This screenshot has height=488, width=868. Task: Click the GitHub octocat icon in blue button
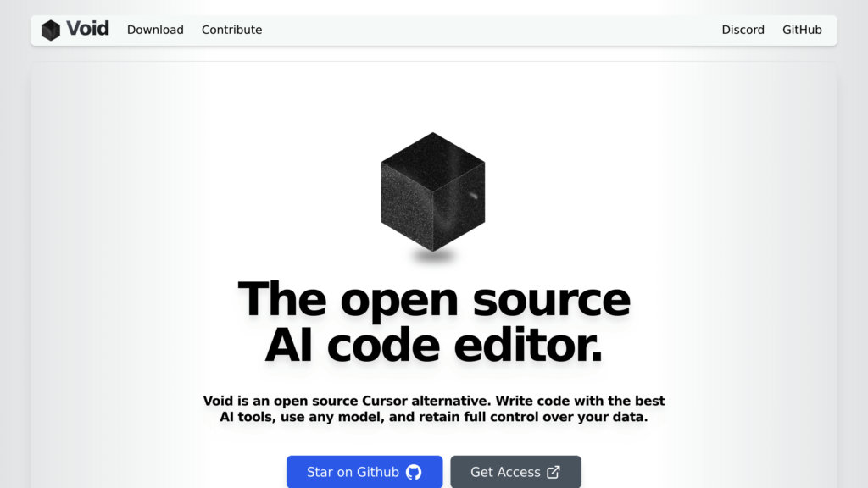pos(414,472)
